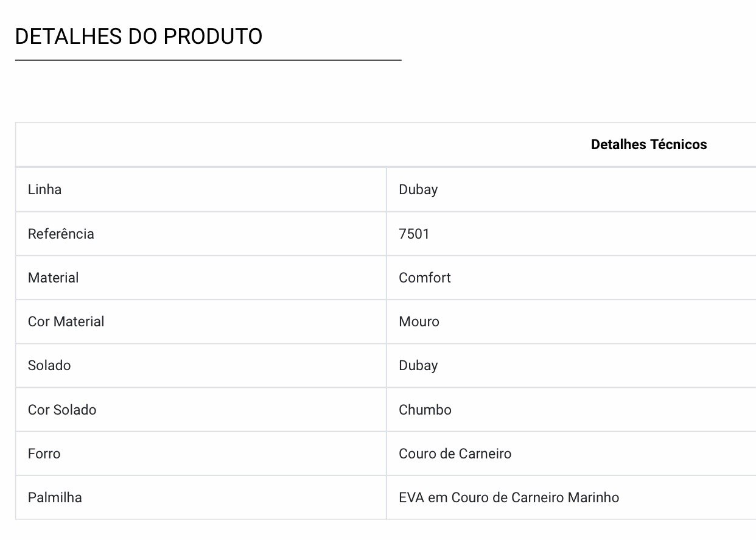Viewport: 756px width, 540px height.
Task: Click the 7501 reference value
Action: click(414, 234)
